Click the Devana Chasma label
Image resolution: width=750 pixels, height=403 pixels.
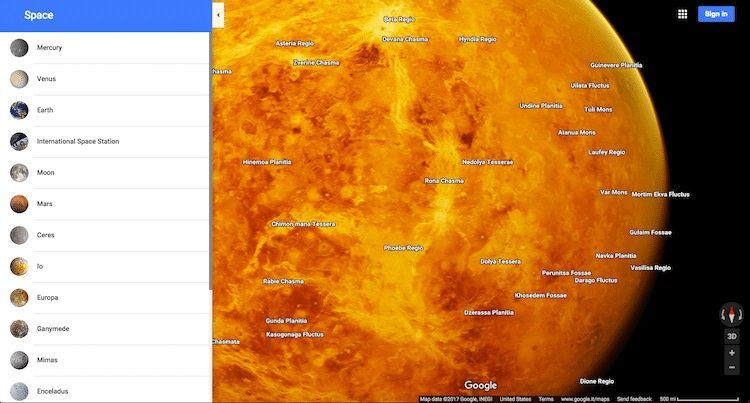pos(405,39)
